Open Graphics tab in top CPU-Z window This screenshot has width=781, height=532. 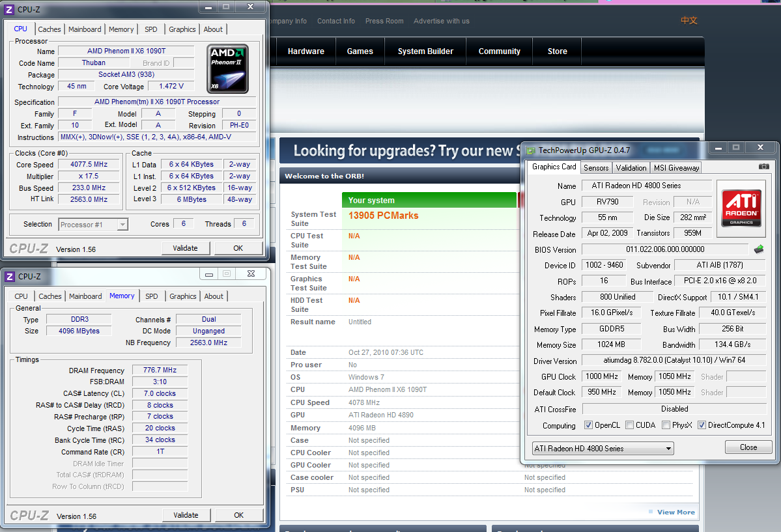pos(182,29)
